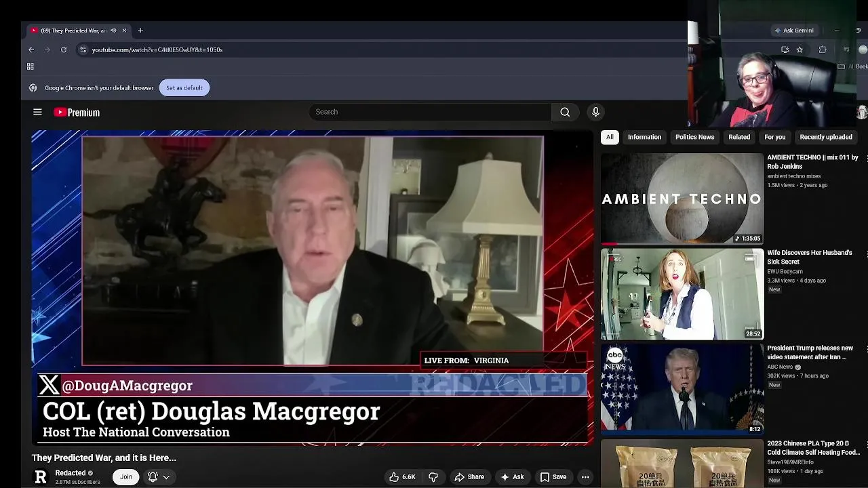This screenshot has width=868, height=488.
Task: Click Ask Gemini button
Action: (794, 30)
